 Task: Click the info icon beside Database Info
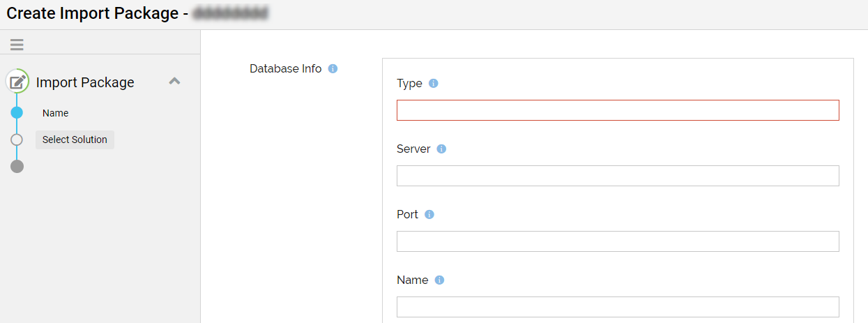[x=333, y=69]
